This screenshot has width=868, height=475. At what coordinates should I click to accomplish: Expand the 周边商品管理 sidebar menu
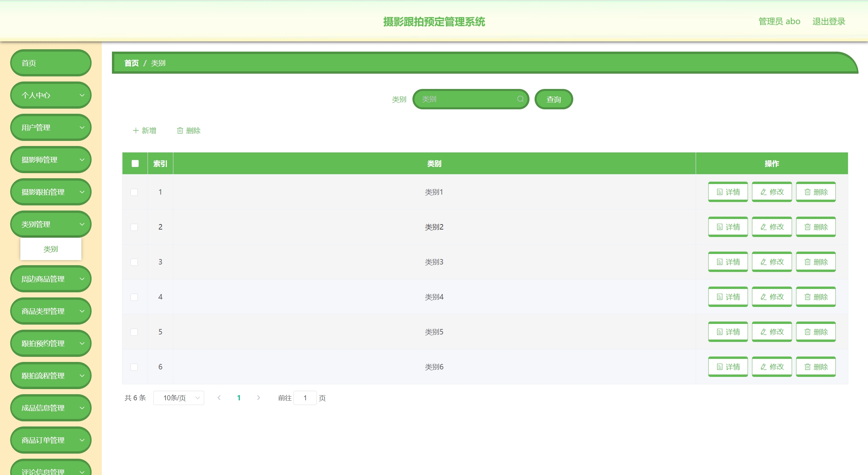point(51,279)
